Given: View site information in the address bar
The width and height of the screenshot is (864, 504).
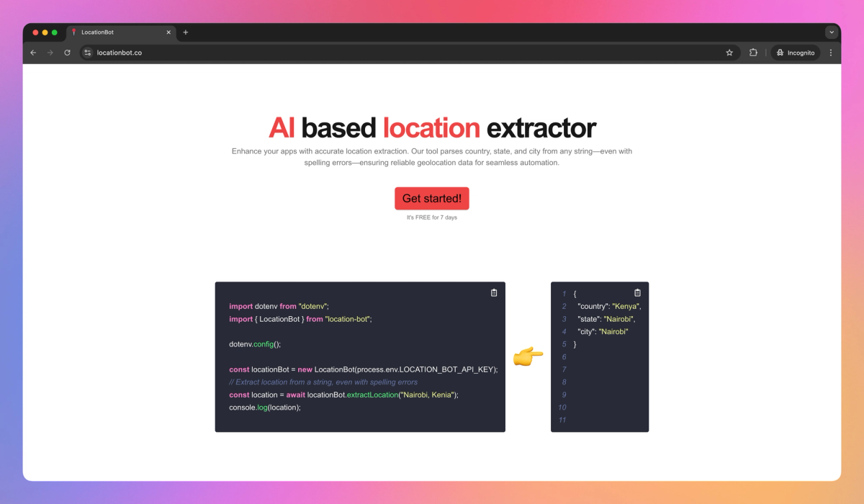Looking at the screenshot, I should [x=87, y=52].
